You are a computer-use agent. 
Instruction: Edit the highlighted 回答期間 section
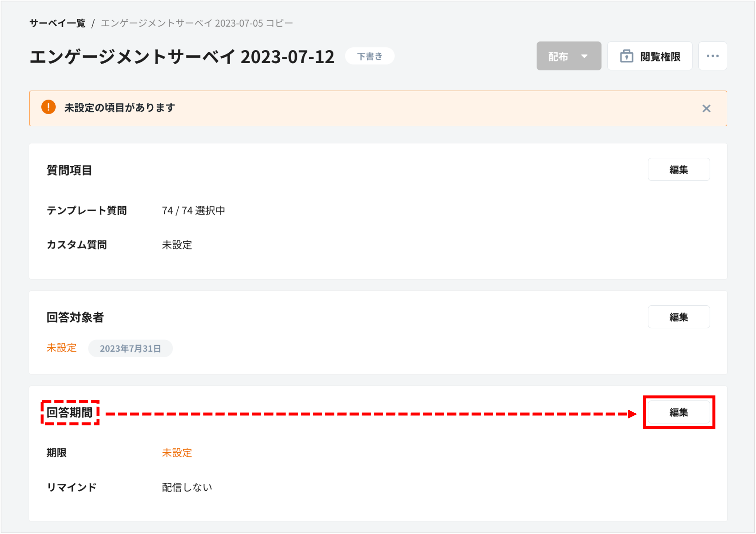[x=679, y=412]
